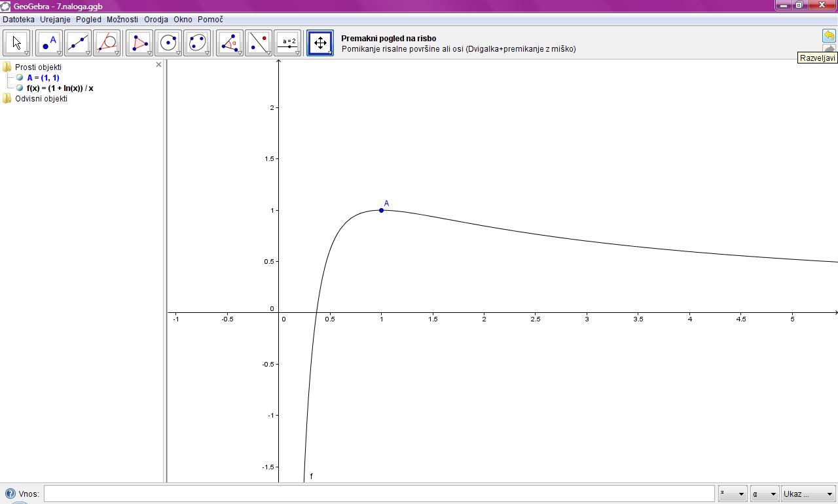Select the Move arrow tool
The height and width of the screenshot is (504, 838).
tap(17, 43)
